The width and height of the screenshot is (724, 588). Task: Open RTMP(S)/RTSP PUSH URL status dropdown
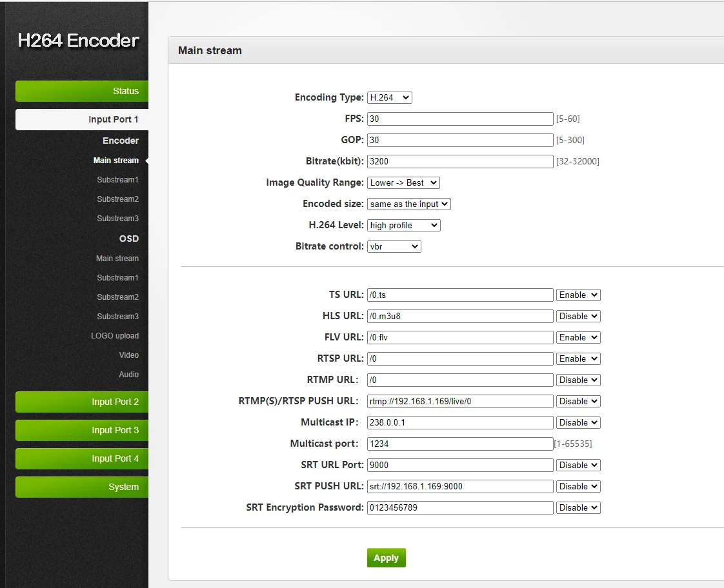[x=578, y=401]
